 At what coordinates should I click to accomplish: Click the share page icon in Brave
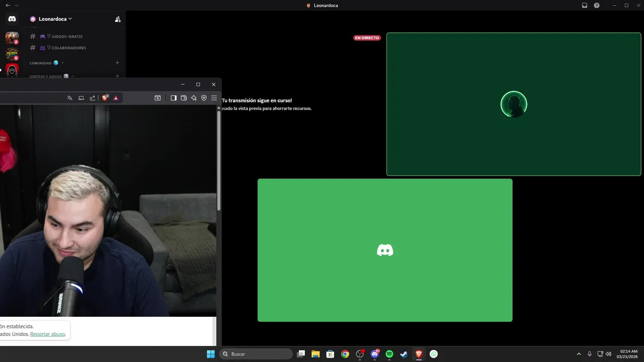[x=93, y=98]
